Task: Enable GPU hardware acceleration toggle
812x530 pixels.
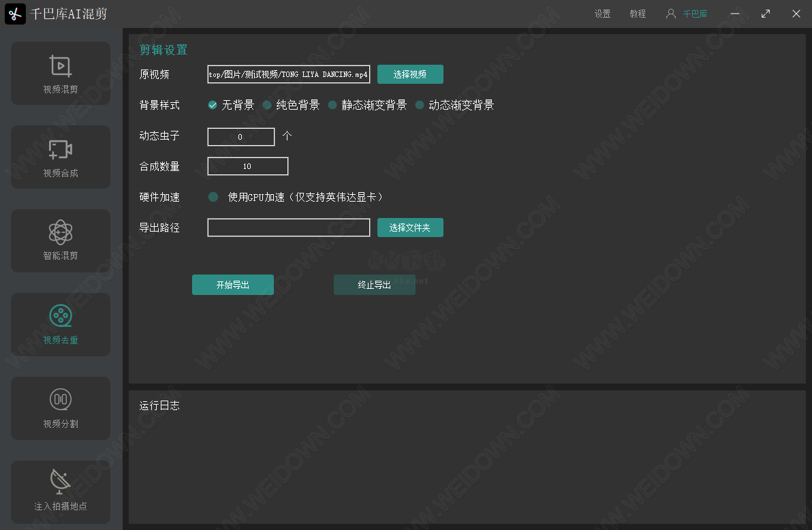Action: tap(213, 197)
